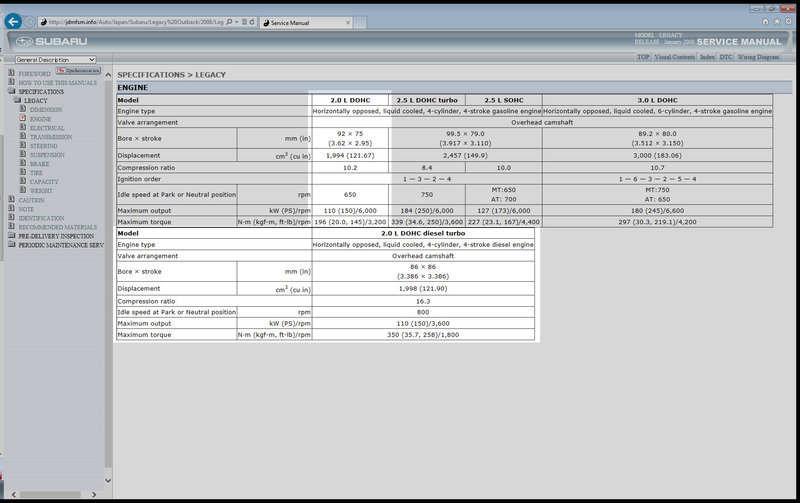Click the SUSPENSION document icon
The image size is (800, 503).
click(23, 154)
